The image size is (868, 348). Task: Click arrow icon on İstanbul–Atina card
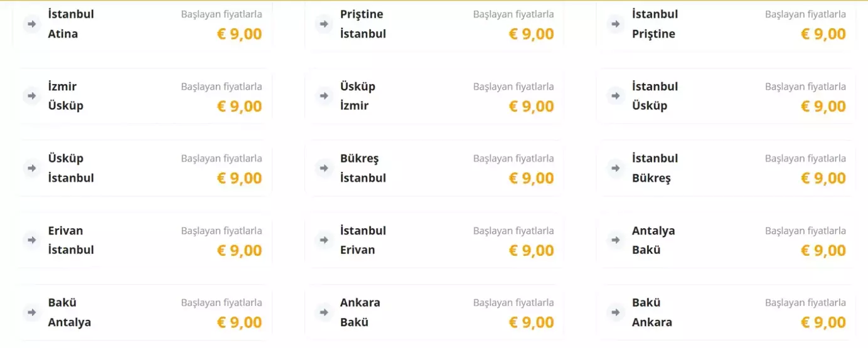[x=31, y=24]
